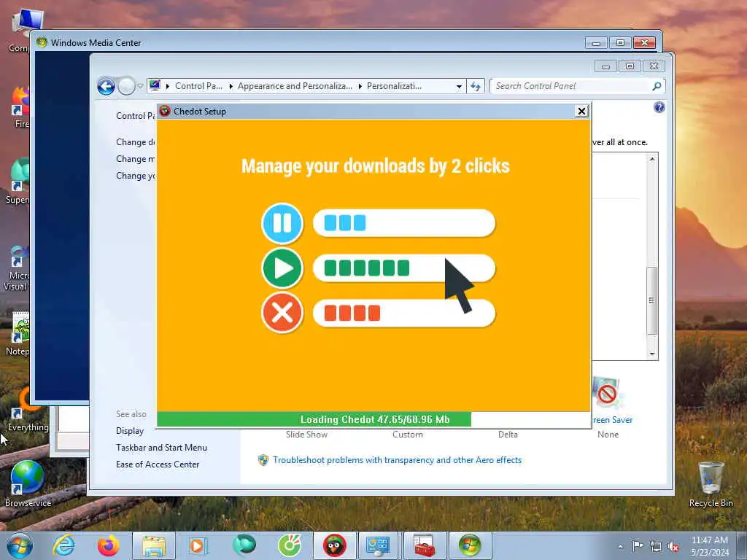The height and width of the screenshot is (560, 747).
Task: Expand arrow before Appearance and Personalization breadcrumb
Action: [x=231, y=86]
